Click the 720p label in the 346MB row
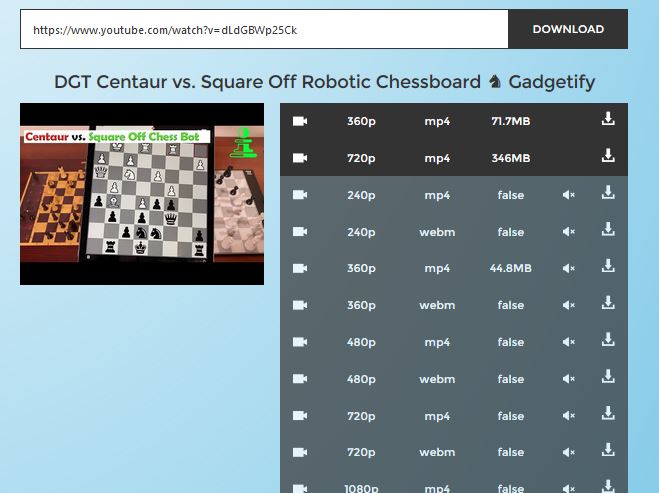Viewport: 659px width, 493px height. 361,159
